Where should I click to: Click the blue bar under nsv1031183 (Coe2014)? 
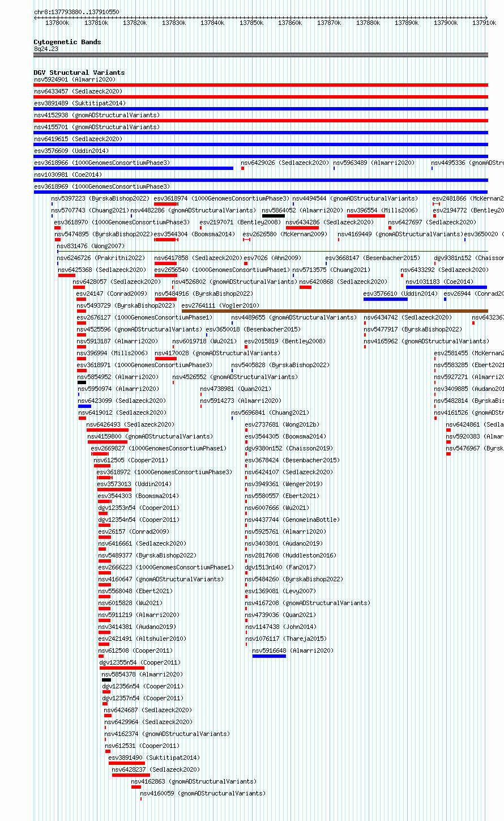(x=446, y=287)
